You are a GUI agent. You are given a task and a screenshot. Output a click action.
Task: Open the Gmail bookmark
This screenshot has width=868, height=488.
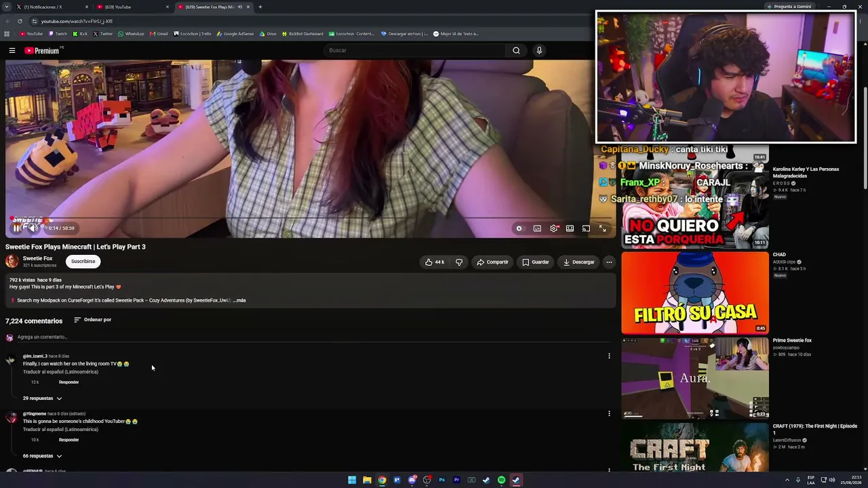coord(159,34)
